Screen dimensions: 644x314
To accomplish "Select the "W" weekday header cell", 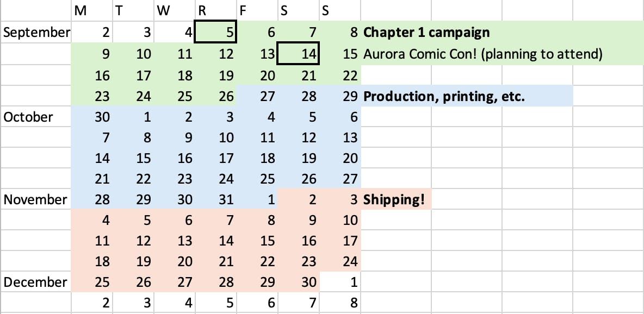I will [174, 11].
